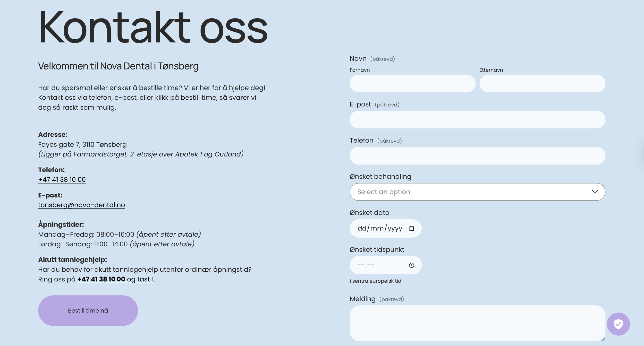Open calendar picker icon in date field
Viewport: 644px width, 346px height.
point(411,228)
